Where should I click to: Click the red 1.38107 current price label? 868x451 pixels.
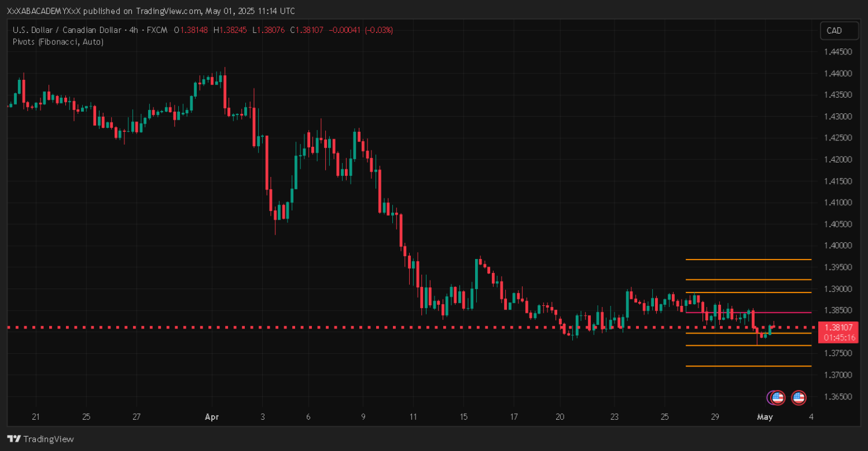838,327
